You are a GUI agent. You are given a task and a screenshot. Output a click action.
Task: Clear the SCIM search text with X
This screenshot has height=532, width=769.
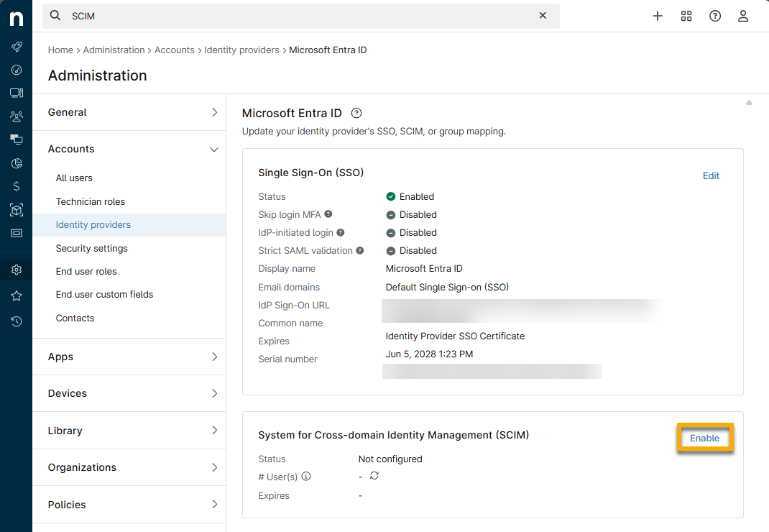point(543,16)
